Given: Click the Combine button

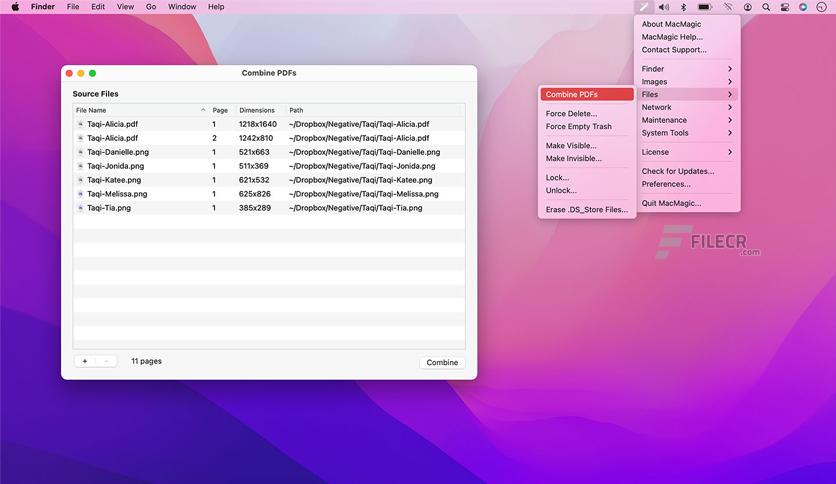Looking at the screenshot, I should pyautogui.click(x=442, y=362).
